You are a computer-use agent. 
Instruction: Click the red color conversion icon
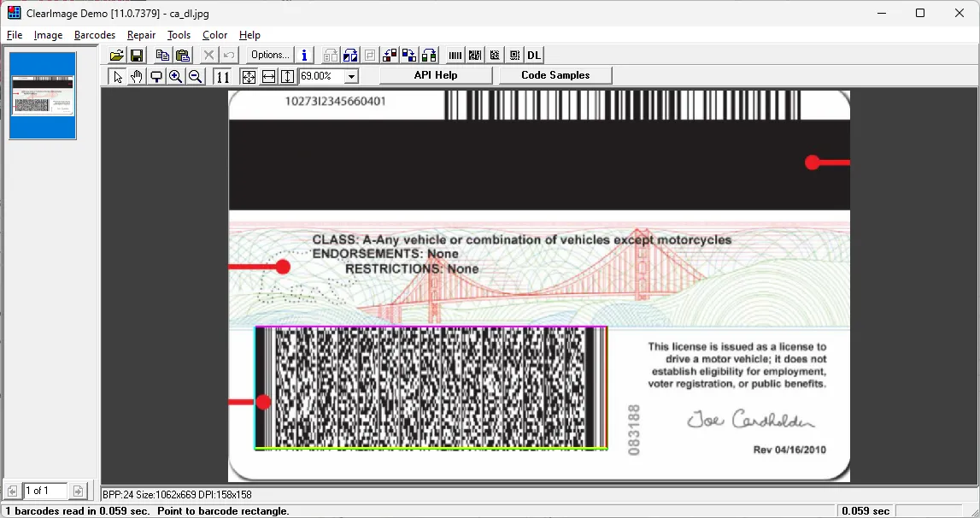pos(390,55)
